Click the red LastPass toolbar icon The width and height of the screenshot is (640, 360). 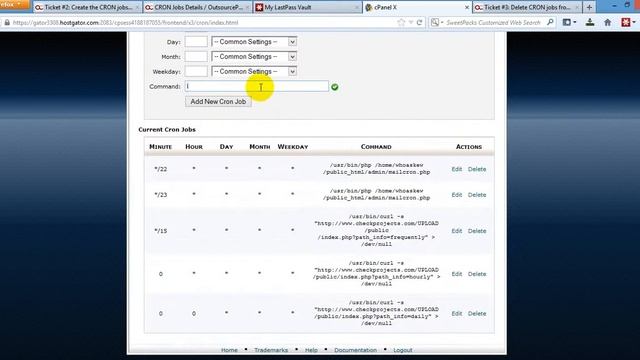(x=625, y=22)
